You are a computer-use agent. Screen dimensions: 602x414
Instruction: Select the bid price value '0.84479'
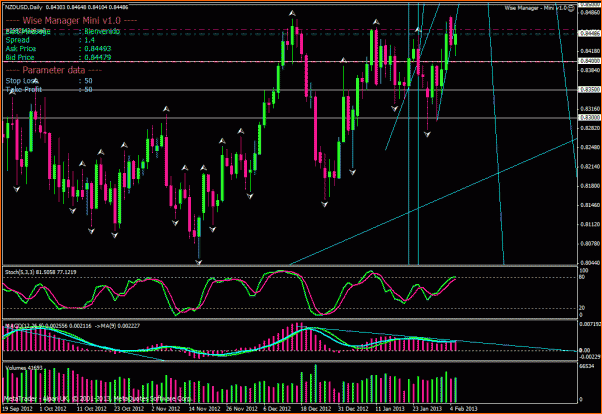98,57
